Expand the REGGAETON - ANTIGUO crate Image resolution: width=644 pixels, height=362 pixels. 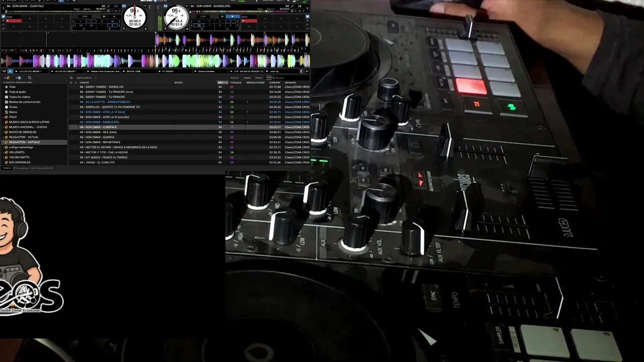click(3, 142)
